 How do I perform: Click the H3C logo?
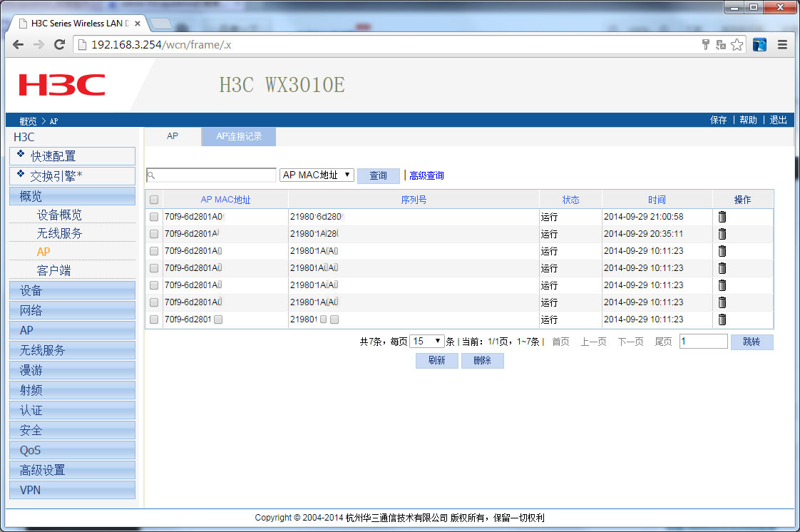click(62, 85)
